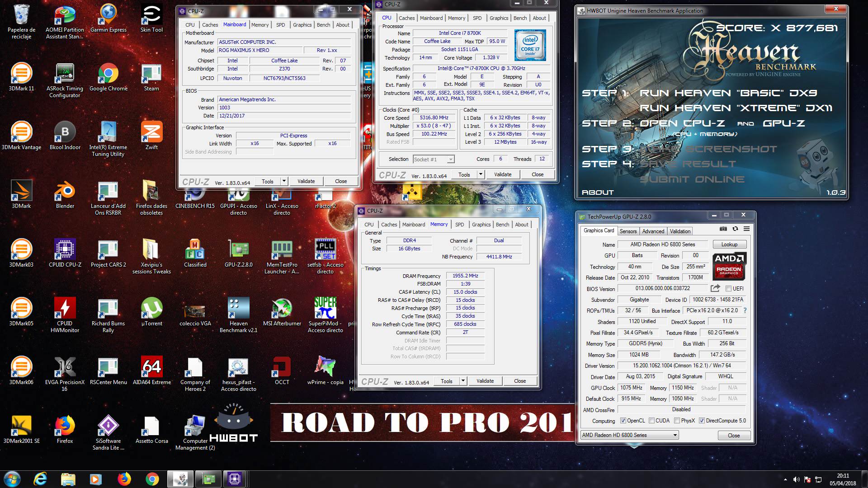Screen dimensions: 868x488
Task: Show hidden system tray icons
Action: click(785, 479)
